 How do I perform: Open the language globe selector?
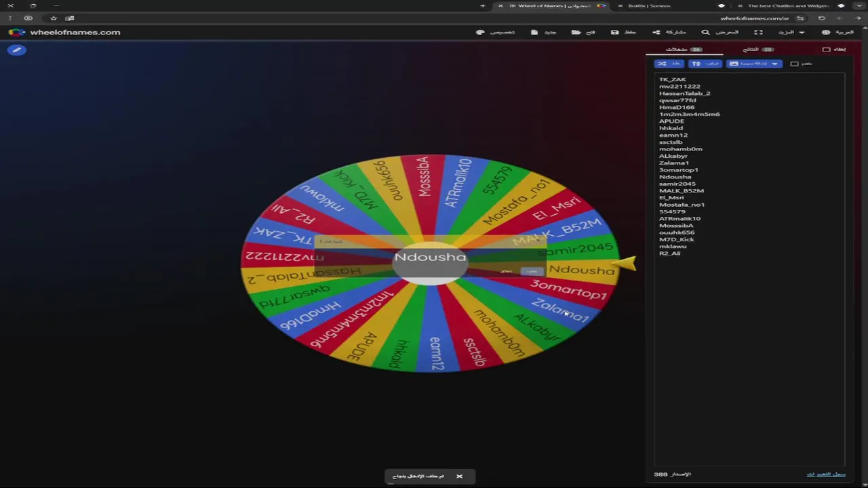click(x=837, y=32)
